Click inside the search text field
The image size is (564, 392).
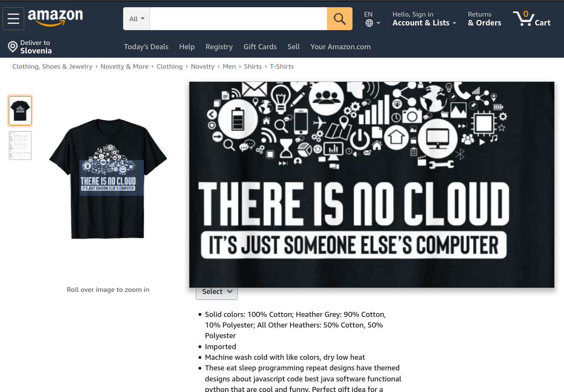pyautogui.click(x=238, y=19)
